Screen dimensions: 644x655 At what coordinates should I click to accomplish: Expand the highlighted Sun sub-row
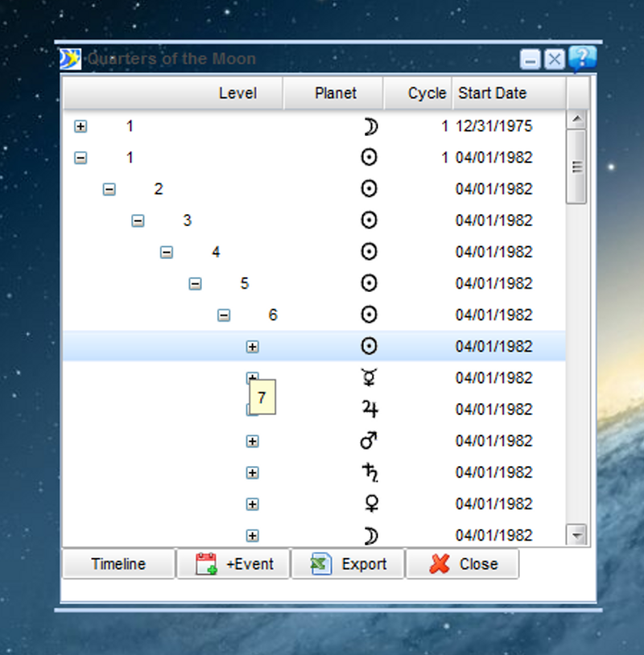tap(252, 347)
